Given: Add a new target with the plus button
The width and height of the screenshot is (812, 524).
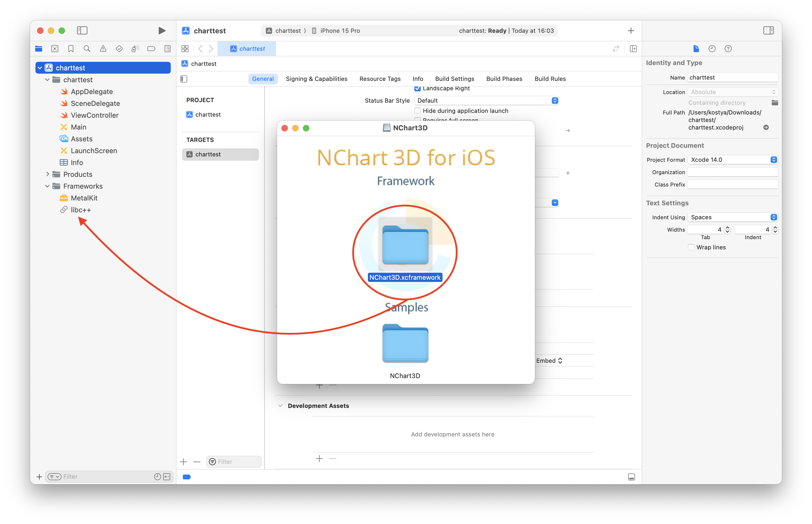Looking at the screenshot, I should (184, 462).
